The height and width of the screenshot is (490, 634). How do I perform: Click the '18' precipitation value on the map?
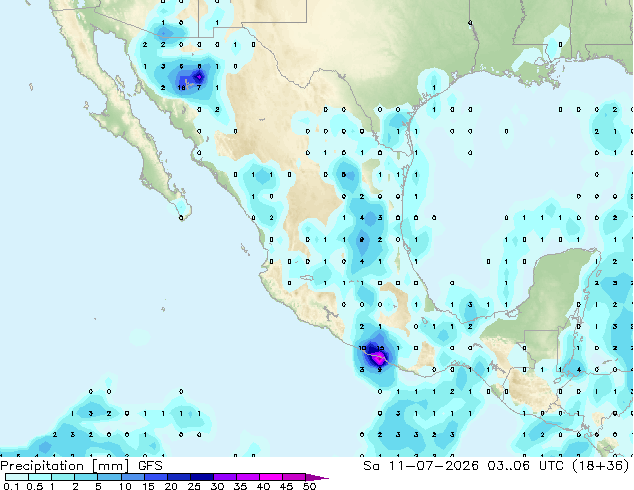click(x=182, y=87)
